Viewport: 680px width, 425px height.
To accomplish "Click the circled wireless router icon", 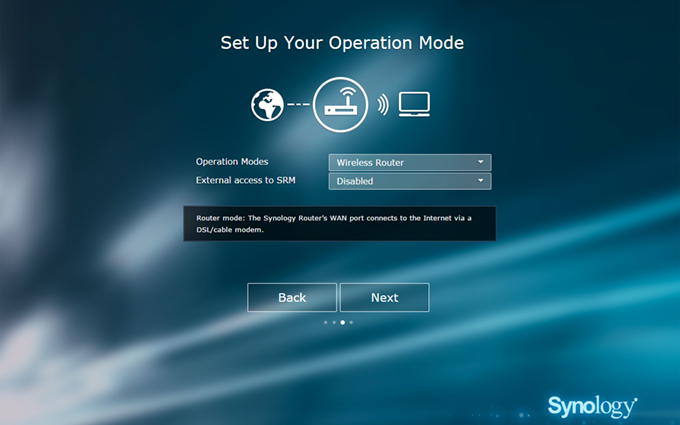I will [x=341, y=105].
